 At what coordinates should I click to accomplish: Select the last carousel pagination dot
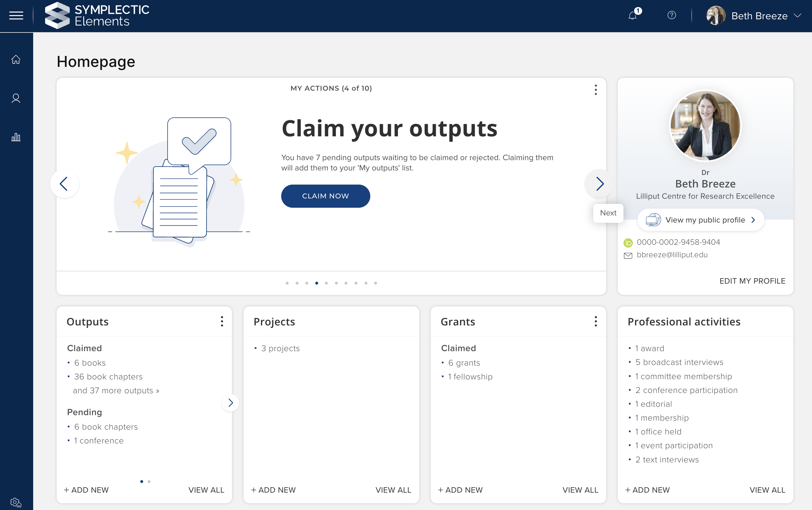[375, 283]
